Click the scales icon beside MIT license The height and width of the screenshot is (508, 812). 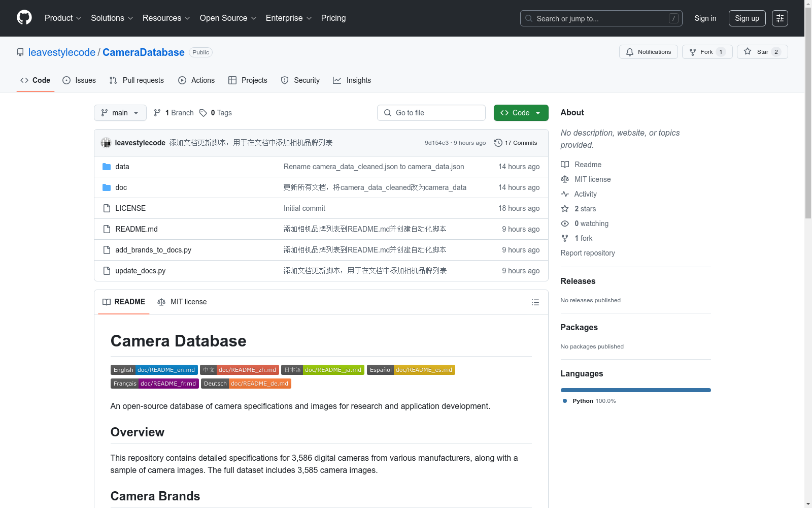[565, 179]
